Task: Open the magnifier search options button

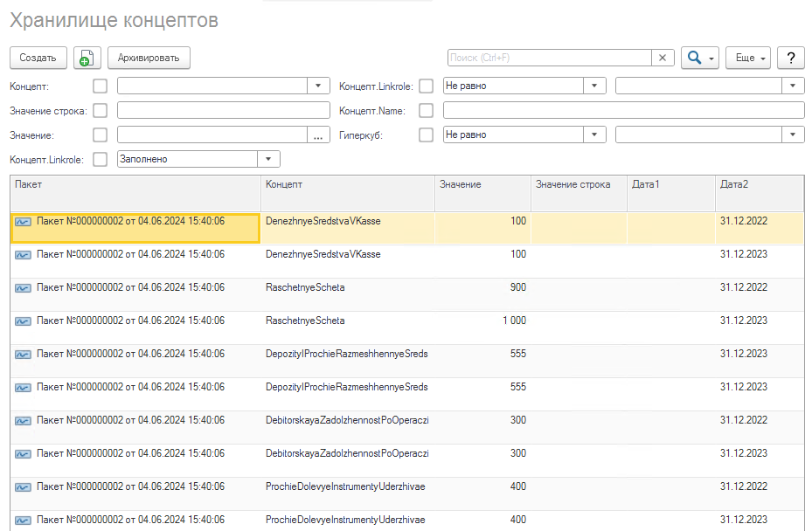Action: point(699,58)
